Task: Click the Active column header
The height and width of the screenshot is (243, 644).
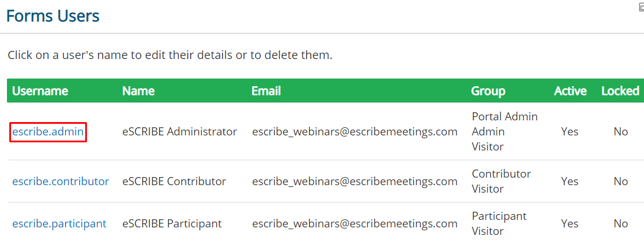Action: tap(570, 91)
